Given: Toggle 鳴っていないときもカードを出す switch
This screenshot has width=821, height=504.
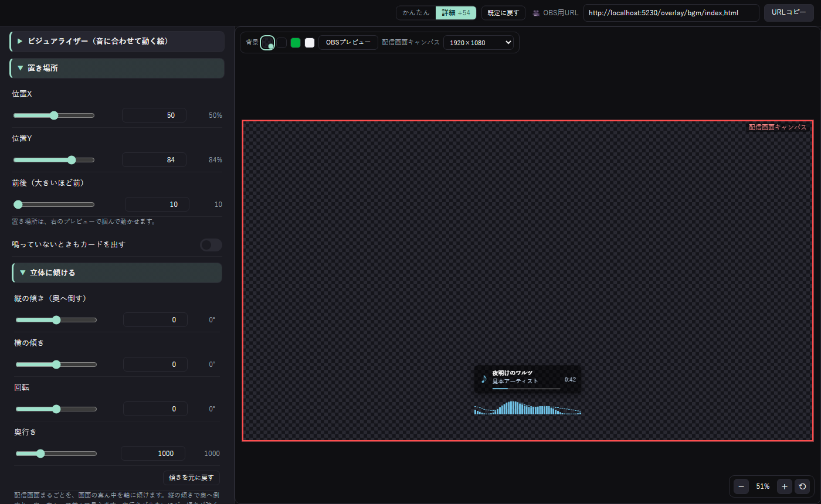Looking at the screenshot, I should pyautogui.click(x=211, y=244).
